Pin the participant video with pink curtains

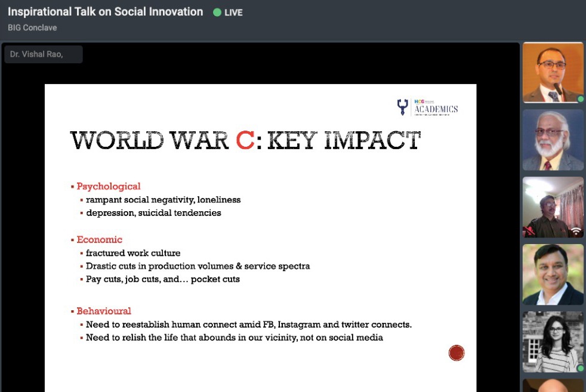tap(553, 207)
